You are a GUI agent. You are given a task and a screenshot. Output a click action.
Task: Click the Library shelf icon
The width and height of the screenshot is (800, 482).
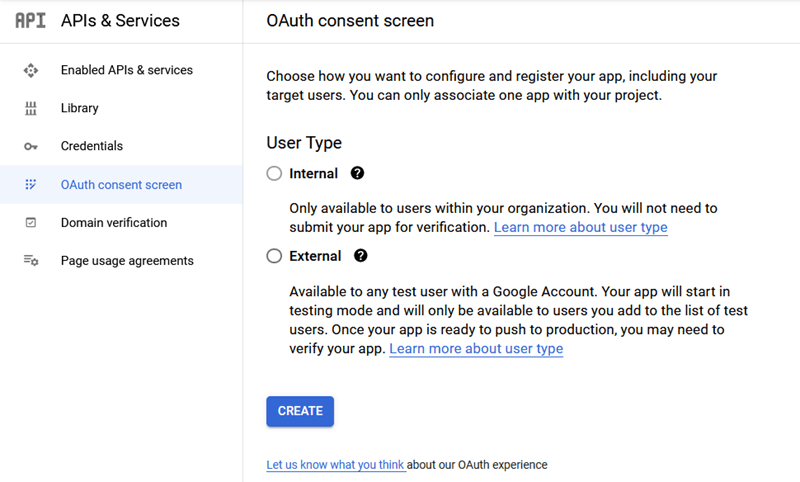(31, 108)
